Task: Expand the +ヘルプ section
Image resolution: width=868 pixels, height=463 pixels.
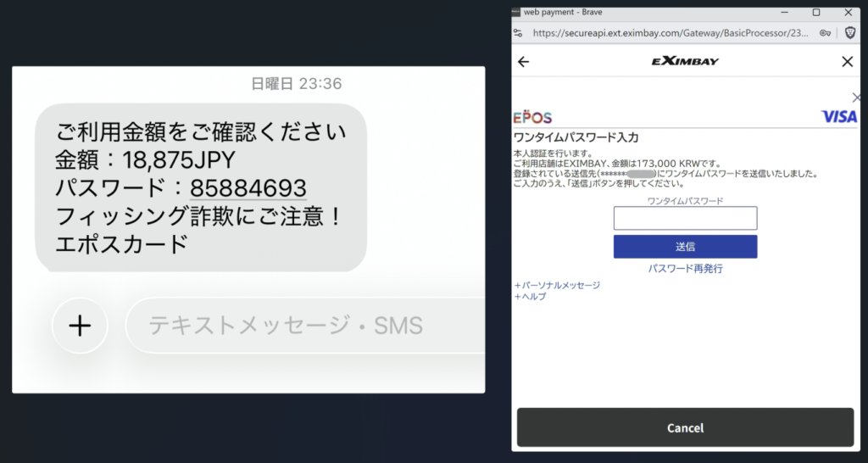Action: (x=531, y=296)
